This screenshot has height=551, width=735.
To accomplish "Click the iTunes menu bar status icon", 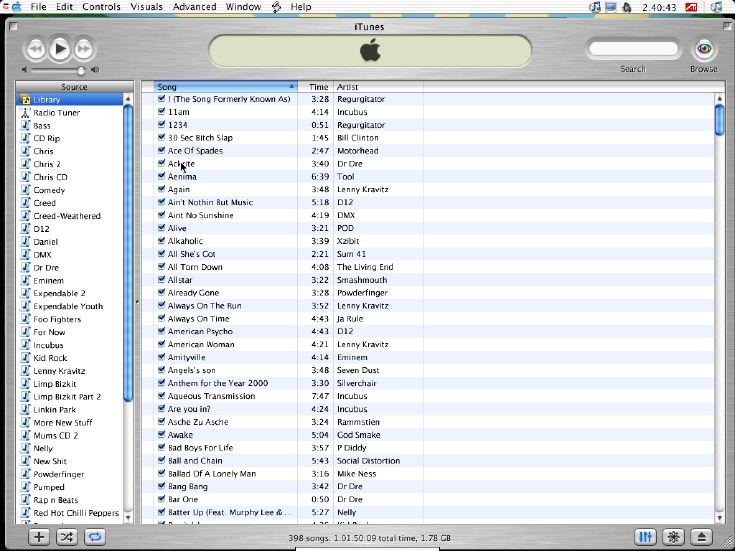I will point(595,7).
